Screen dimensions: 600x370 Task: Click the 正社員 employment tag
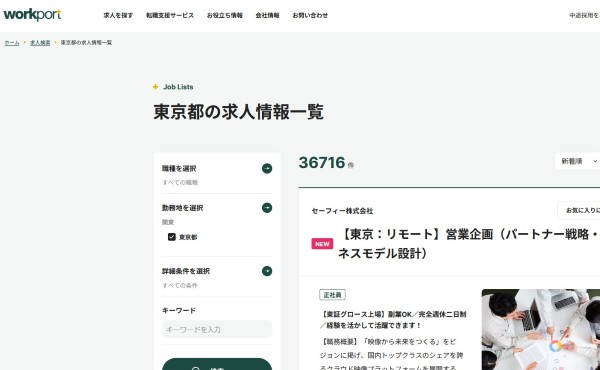[x=333, y=295]
